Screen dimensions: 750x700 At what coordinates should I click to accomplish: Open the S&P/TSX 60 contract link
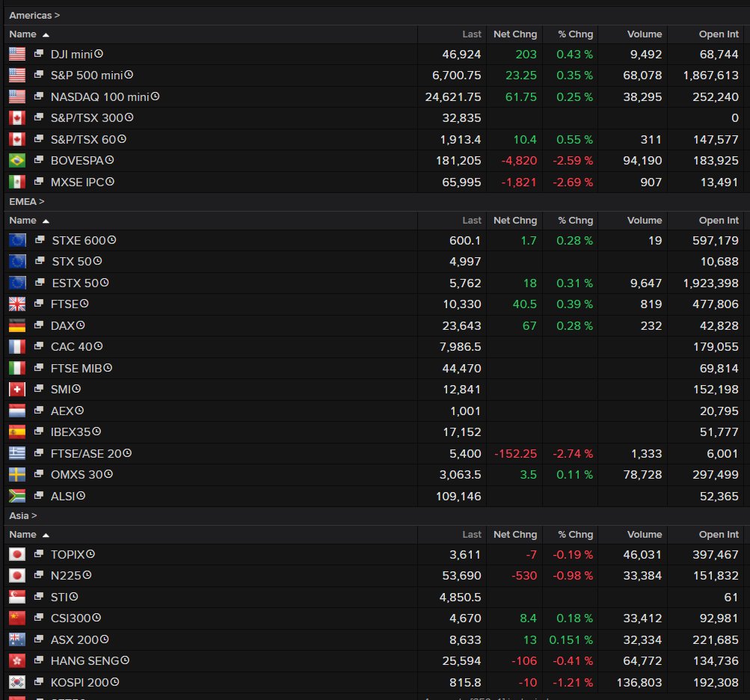[84, 139]
